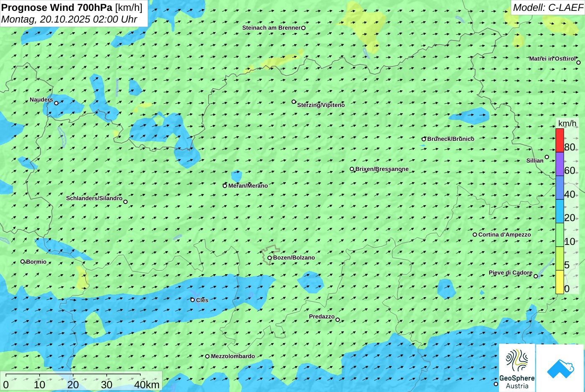Click the 'Bruneck/Brunico' label text
Screen dimensions: 585x392
(450, 139)
